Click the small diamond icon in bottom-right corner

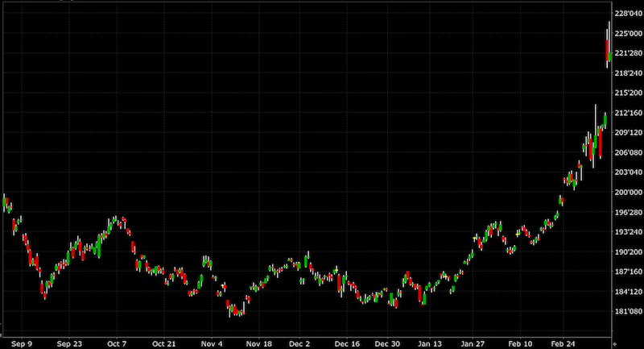pos(616,343)
